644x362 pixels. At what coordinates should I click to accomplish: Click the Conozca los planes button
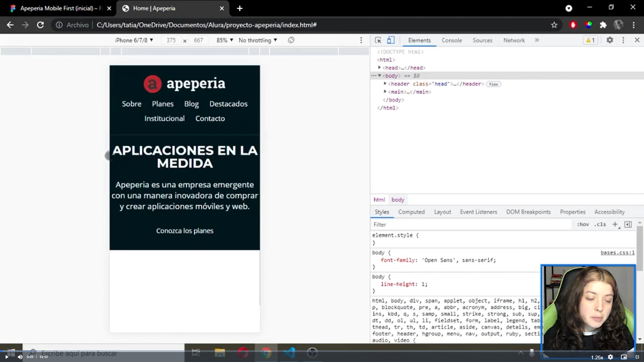pyautogui.click(x=184, y=231)
